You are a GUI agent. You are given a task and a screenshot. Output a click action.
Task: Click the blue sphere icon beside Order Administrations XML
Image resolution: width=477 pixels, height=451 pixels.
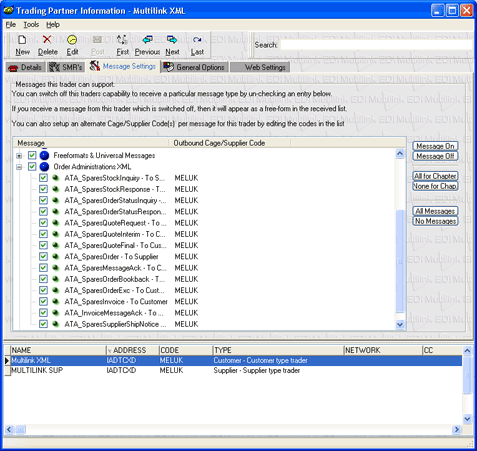tap(44, 166)
